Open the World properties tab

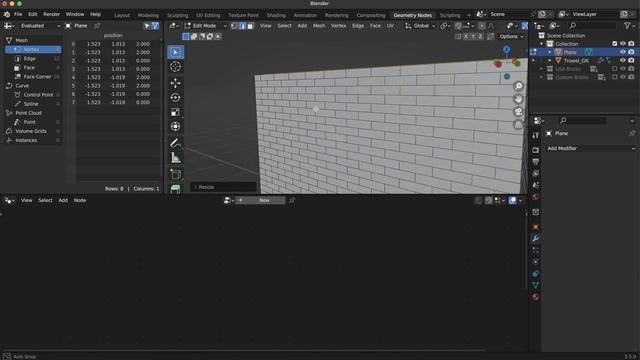tap(536, 197)
